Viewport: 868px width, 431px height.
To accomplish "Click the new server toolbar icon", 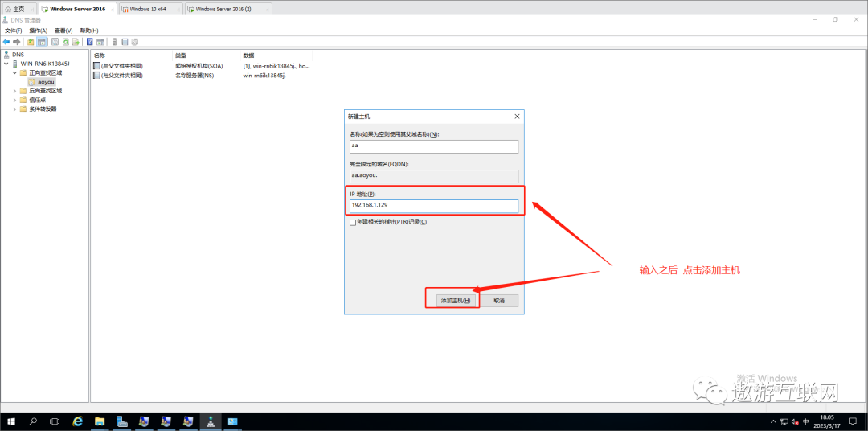I will coord(115,42).
